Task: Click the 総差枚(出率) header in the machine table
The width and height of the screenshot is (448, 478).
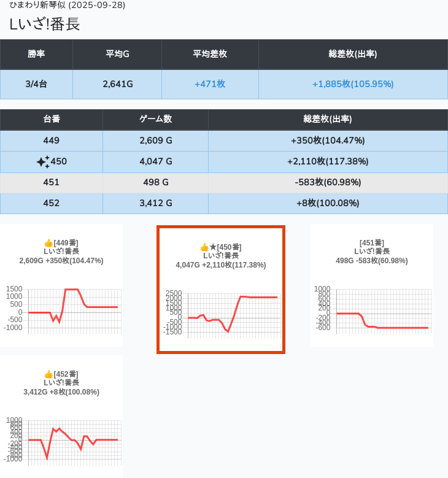Action: [328, 120]
